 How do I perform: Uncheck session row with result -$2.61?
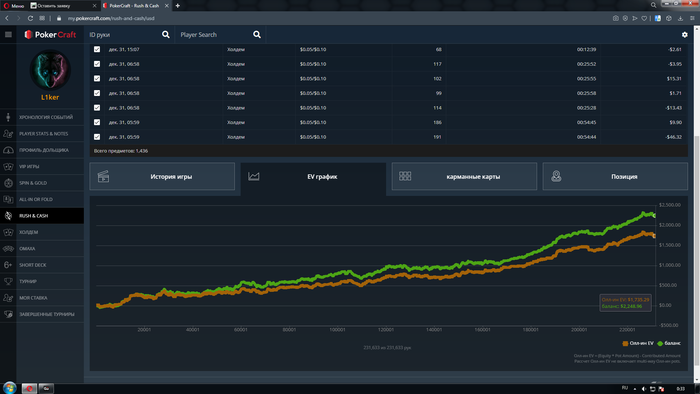click(x=97, y=50)
